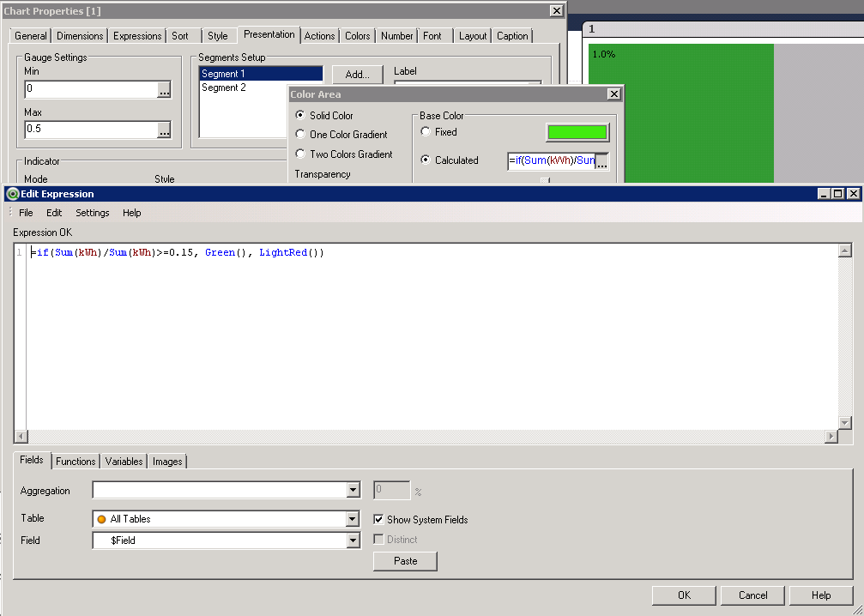Click the green gauge segment in chart

(681, 113)
